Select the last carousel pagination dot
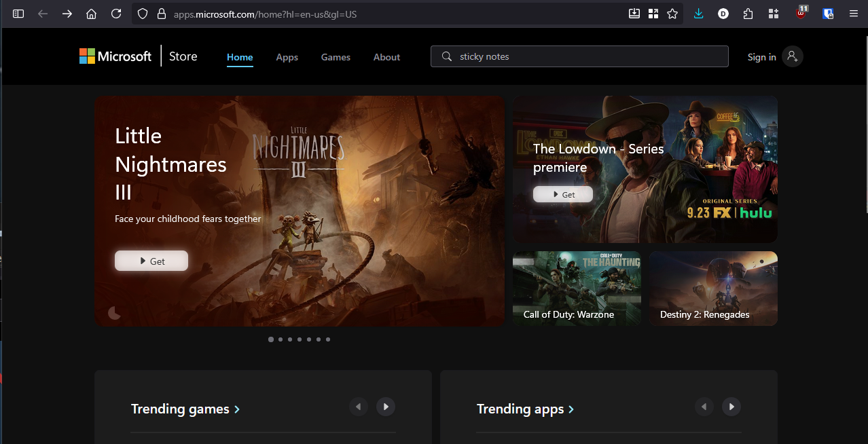The height and width of the screenshot is (444, 868). 328,339
